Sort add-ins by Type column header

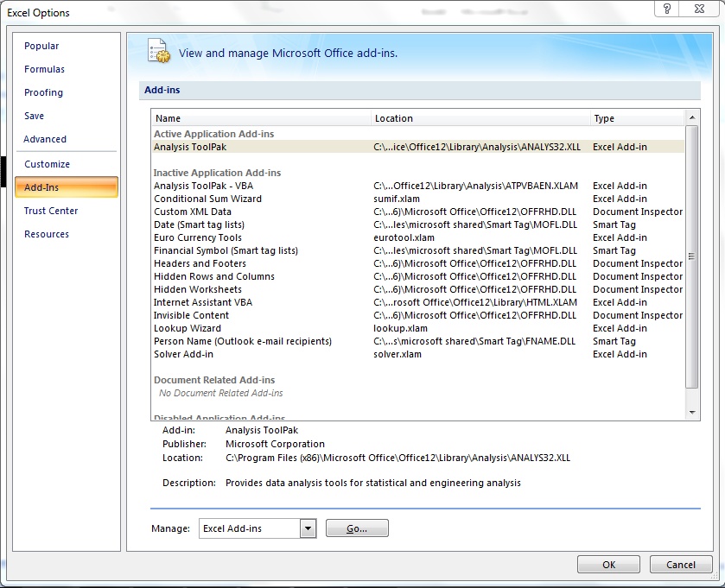[x=636, y=118]
